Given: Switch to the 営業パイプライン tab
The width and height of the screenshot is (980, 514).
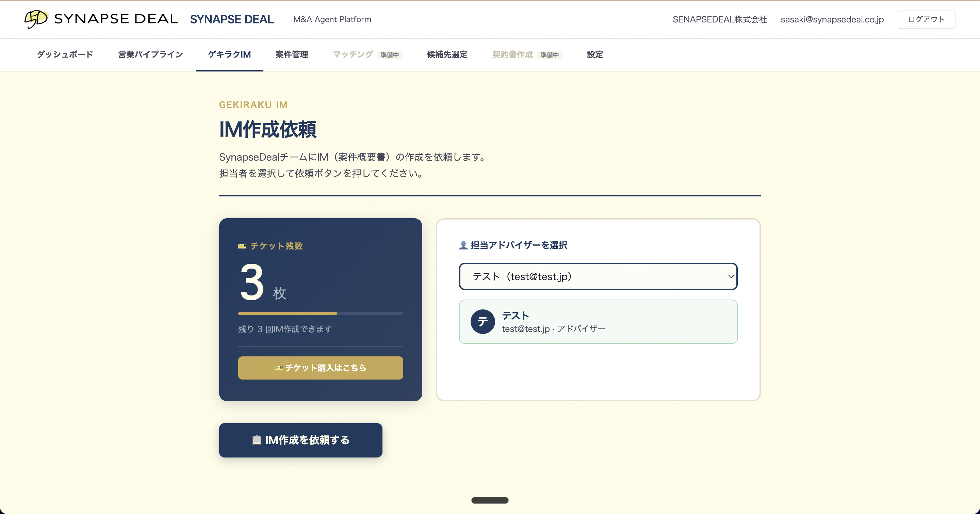Looking at the screenshot, I should click(150, 54).
